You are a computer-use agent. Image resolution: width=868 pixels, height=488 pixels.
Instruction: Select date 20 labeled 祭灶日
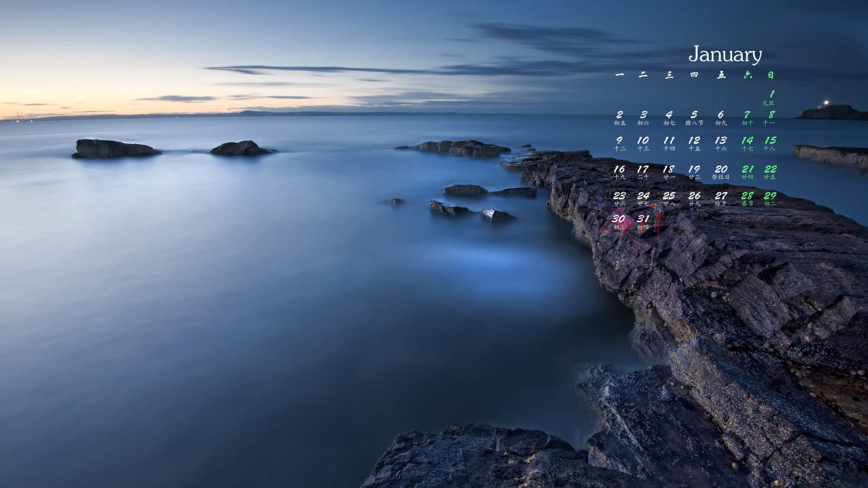coord(721,172)
